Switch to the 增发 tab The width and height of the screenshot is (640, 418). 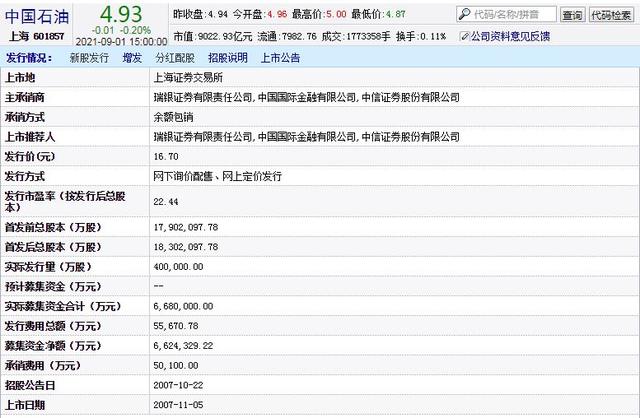(x=132, y=58)
